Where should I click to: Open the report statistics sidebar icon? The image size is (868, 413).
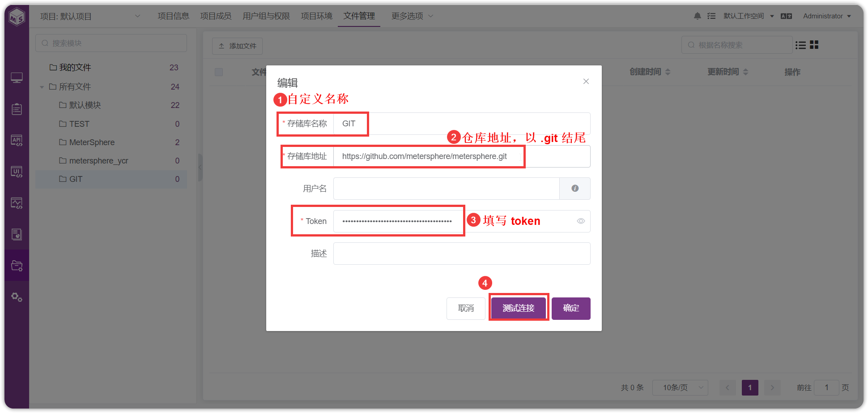tap(17, 234)
